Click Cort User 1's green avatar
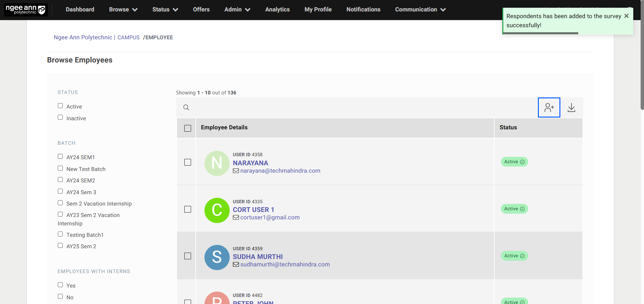Image resolution: width=644 pixels, height=304 pixels. [217, 210]
